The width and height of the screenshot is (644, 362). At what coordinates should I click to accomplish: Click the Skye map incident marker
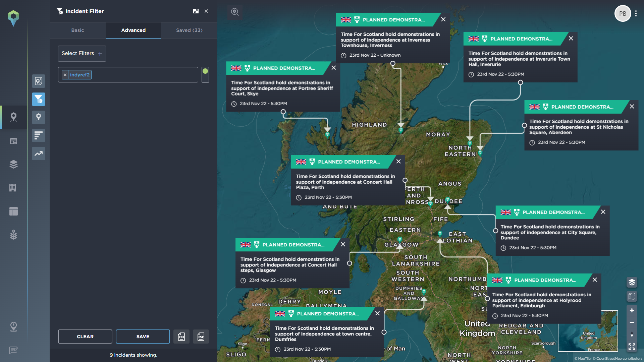(327, 135)
